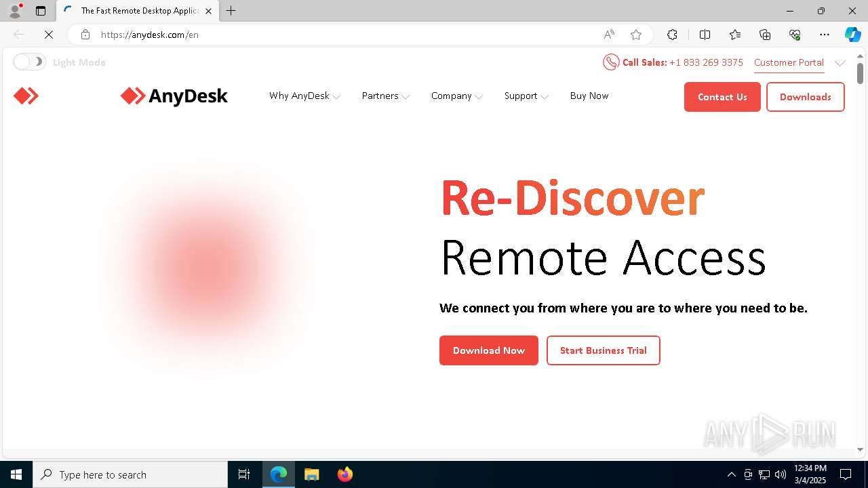Viewport: 868px width, 488px height.
Task: Open the volume control in system tray
Action: 781,474
